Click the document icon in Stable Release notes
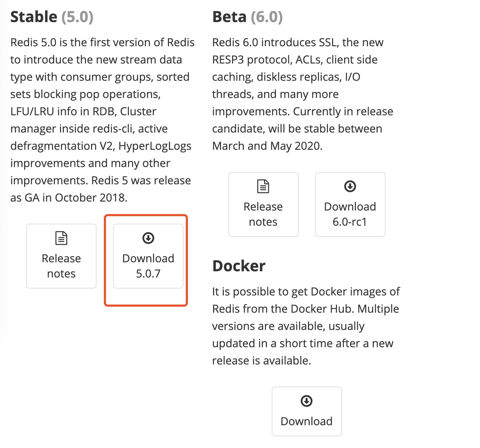Image resolution: width=480 pixels, height=448 pixels. pyautogui.click(x=61, y=238)
